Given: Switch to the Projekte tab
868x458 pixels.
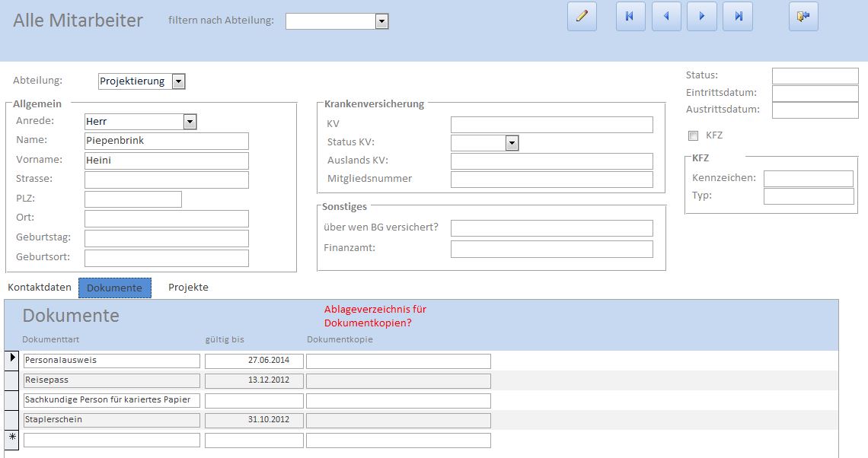Looking at the screenshot, I should pyautogui.click(x=188, y=288).
